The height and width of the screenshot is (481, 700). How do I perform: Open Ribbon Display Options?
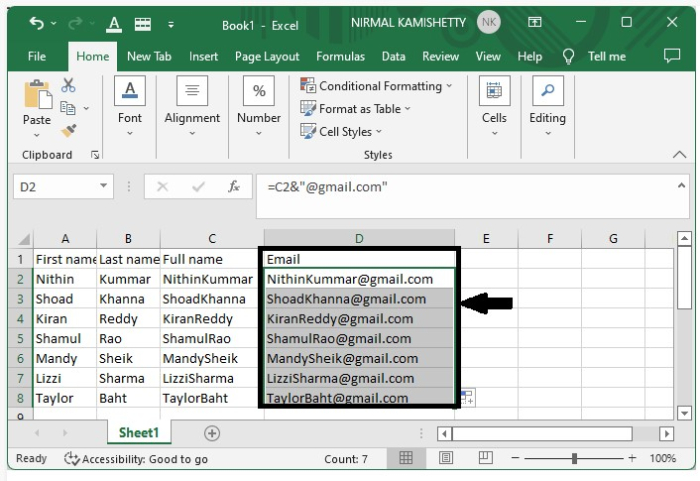(534, 22)
